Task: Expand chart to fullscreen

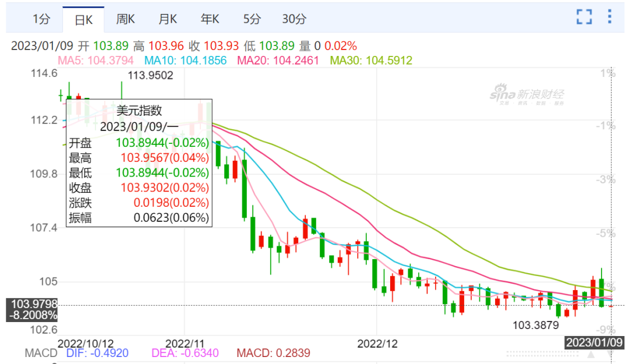Action: pos(584,17)
